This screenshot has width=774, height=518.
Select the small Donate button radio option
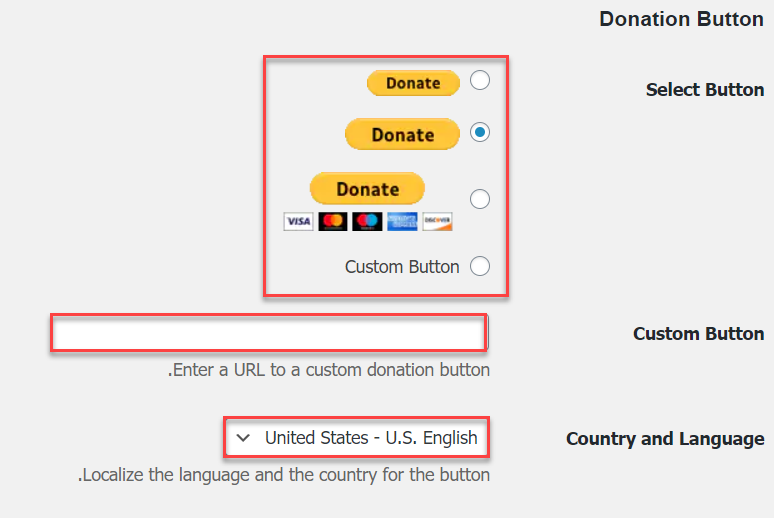tap(480, 80)
